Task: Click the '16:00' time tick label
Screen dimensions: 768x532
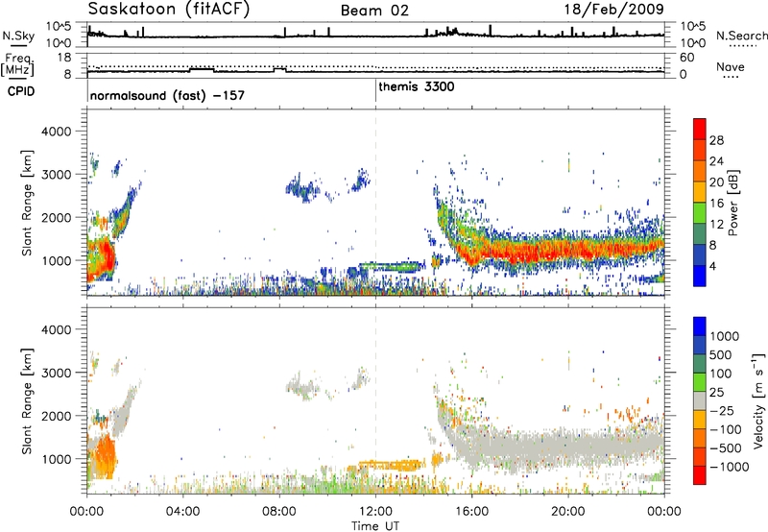Action: click(x=471, y=512)
